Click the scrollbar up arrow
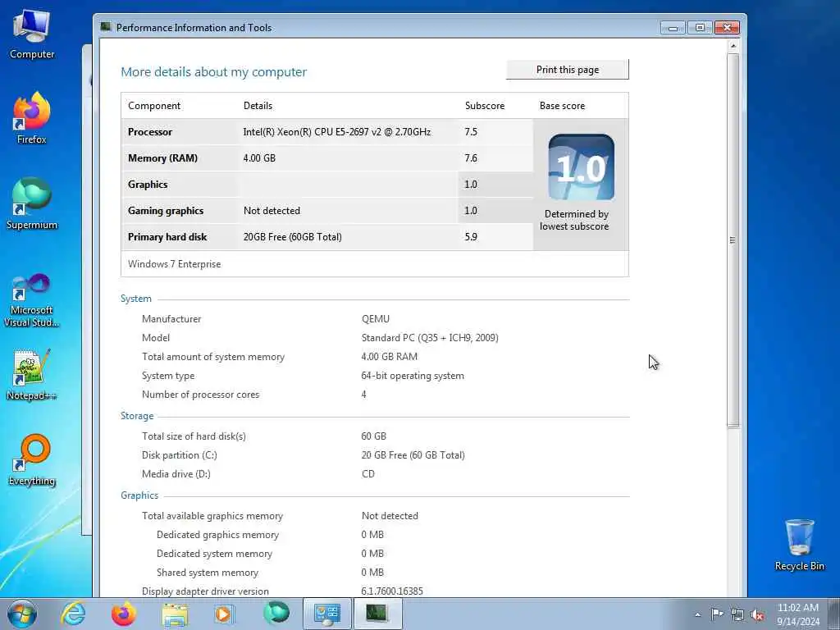Screen dimensions: 840x630 [x=733, y=46]
